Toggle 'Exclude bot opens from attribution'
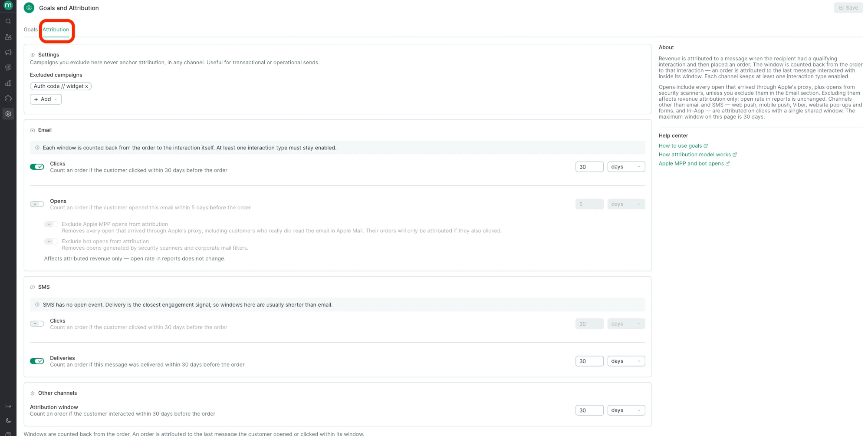 [51, 241]
